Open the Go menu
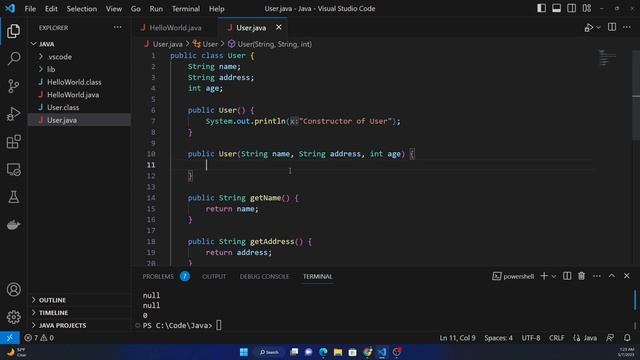The image size is (640, 360). tap(136, 9)
